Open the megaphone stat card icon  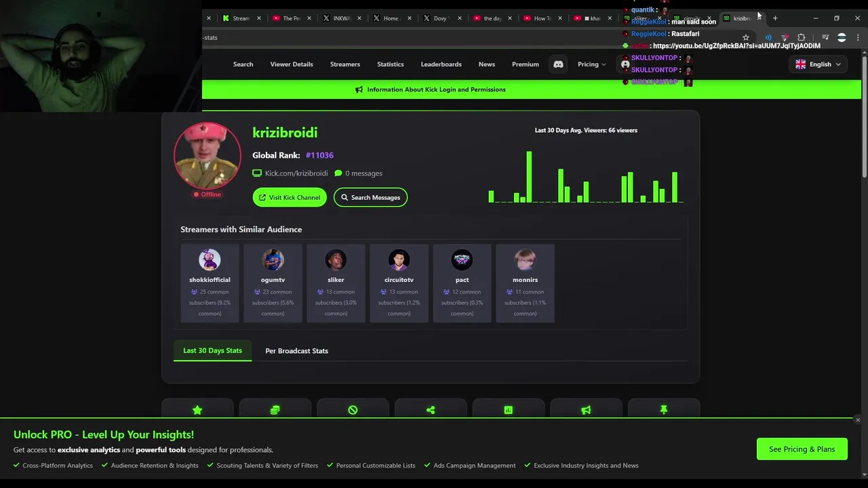click(586, 410)
